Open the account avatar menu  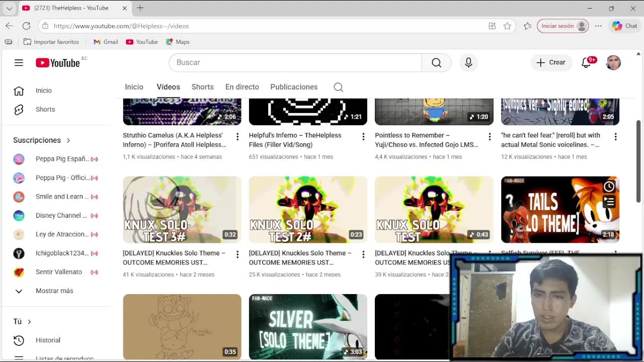(x=613, y=62)
